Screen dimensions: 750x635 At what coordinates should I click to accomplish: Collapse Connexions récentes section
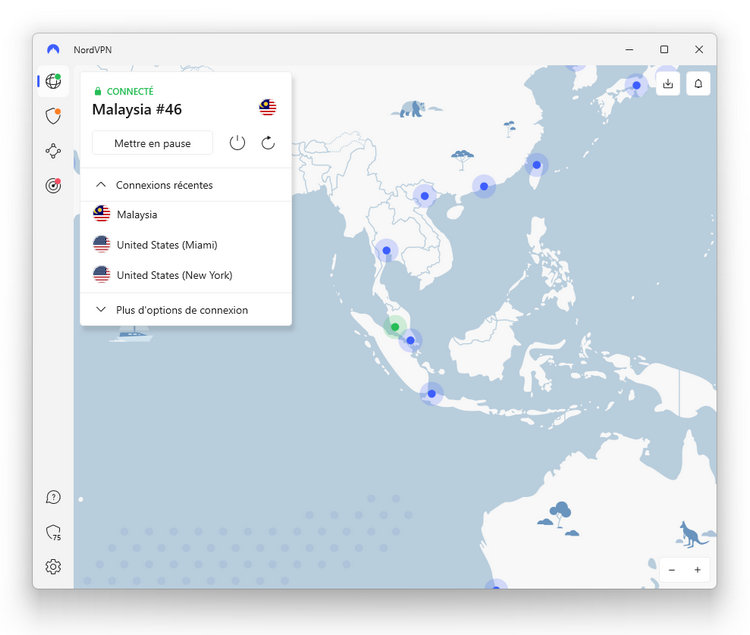[186, 185]
